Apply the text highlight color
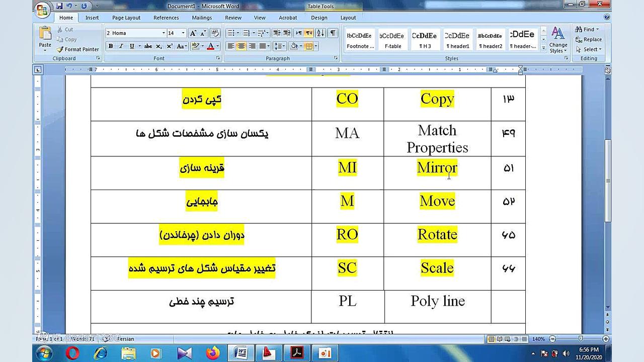644x362 pixels. [x=196, y=46]
